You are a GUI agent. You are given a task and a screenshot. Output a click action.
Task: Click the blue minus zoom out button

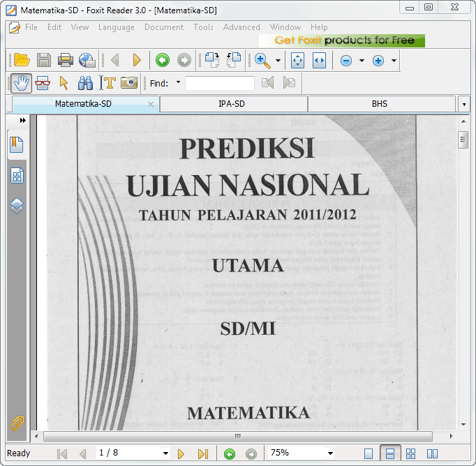pyautogui.click(x=346, y=61)
